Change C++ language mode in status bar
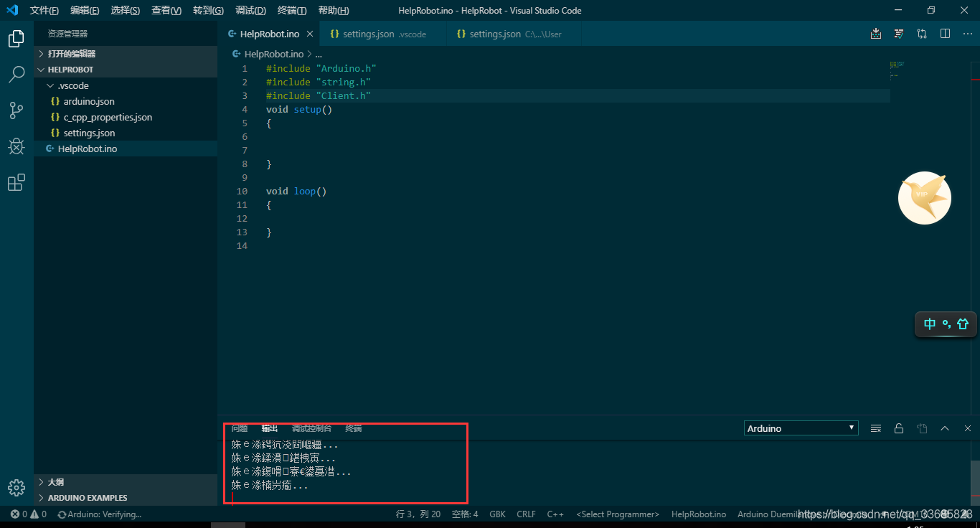The width and height of the screenshot is (980, 528). (x=555, y=514)
